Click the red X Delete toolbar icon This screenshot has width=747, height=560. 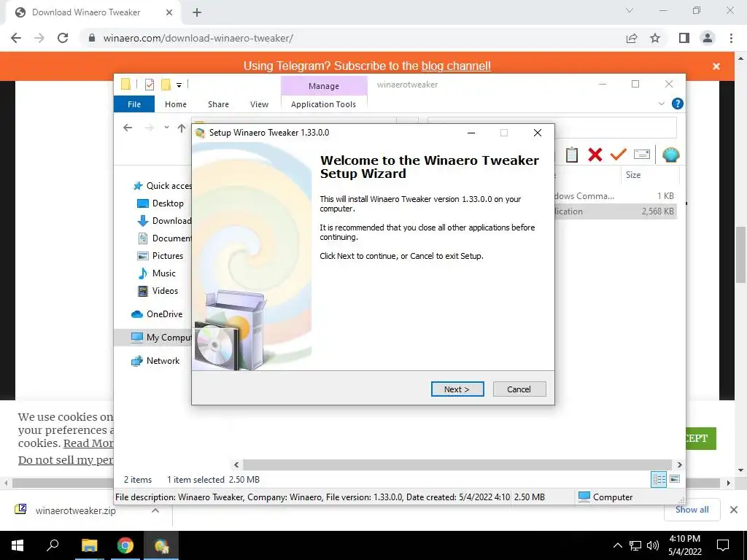(595, 155)
